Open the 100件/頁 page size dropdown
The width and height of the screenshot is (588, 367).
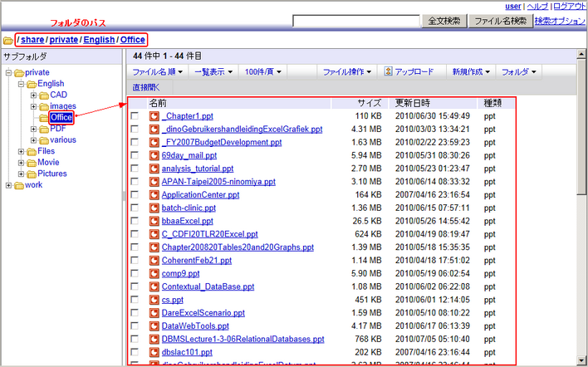point(265,72)
